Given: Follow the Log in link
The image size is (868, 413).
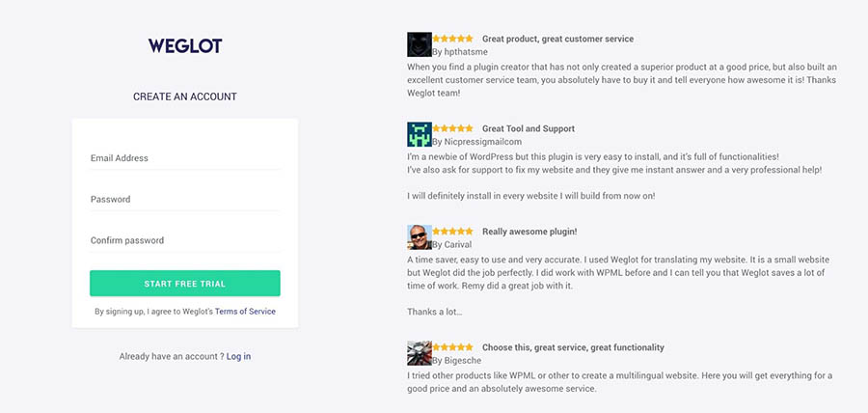Looking at the screenshot, I should pyautogui.click(x=238, y=356).
